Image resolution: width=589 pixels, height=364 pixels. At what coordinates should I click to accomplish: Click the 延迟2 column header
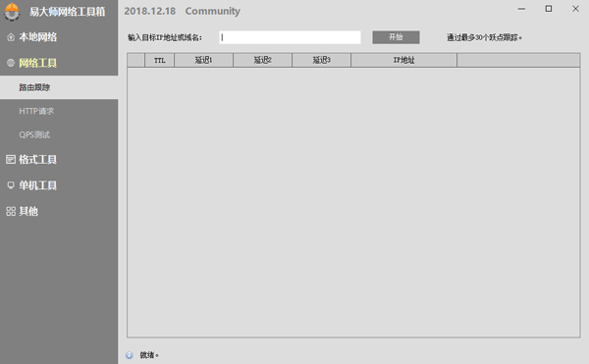262,60
